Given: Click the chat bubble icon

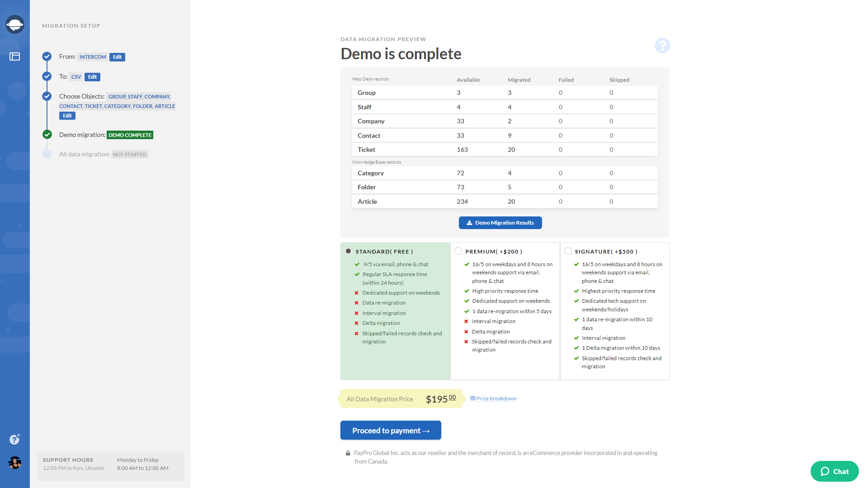Looking at the screenshot, I should click(x=825, y=471).
